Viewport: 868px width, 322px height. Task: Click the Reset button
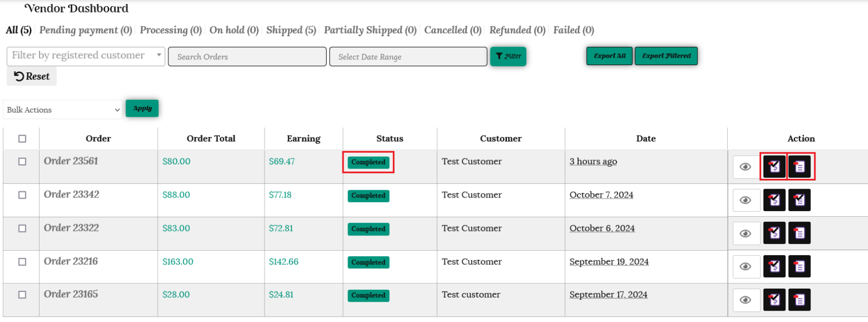32,76
